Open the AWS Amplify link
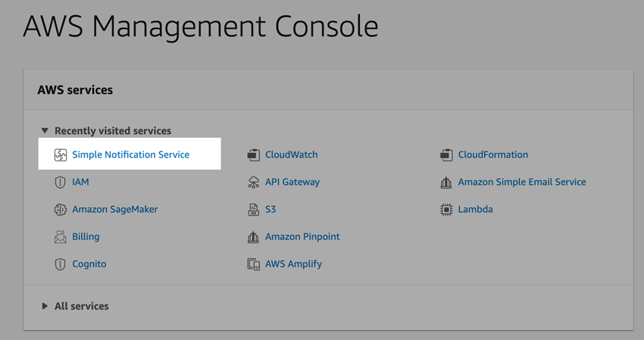644x340 pixels. 293,264
